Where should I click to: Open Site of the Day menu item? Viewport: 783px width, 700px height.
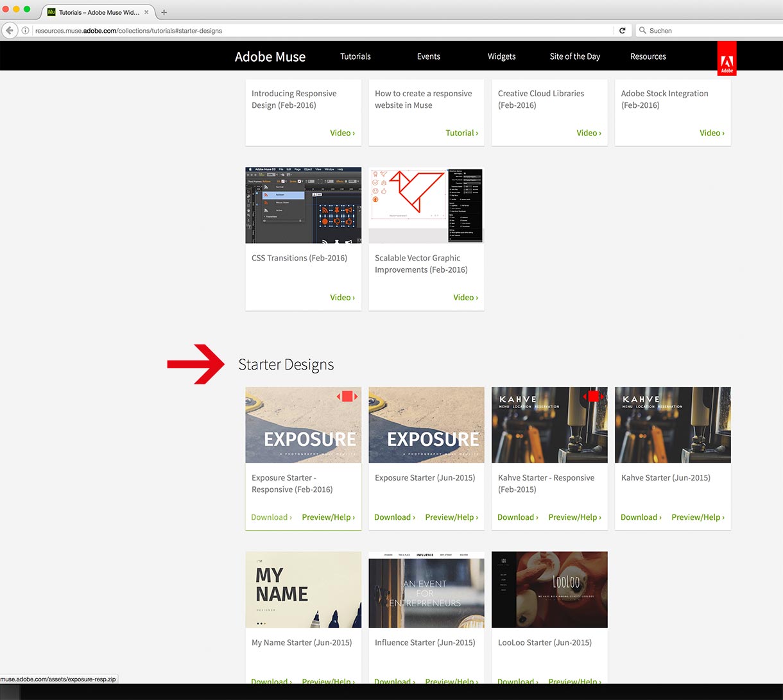point(575,56)
